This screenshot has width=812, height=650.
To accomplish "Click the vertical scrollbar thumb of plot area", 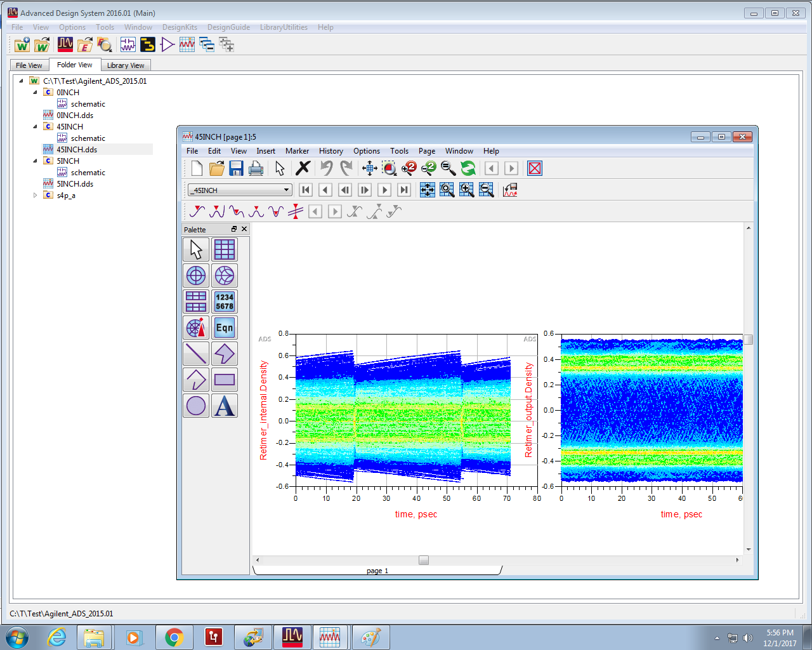I will [x=749, y=340].
